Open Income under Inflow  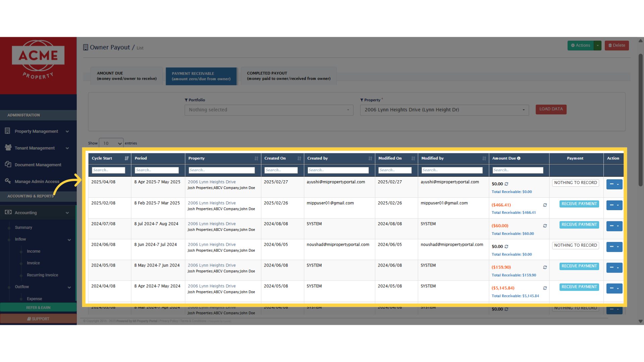click(x=34, y=251)
